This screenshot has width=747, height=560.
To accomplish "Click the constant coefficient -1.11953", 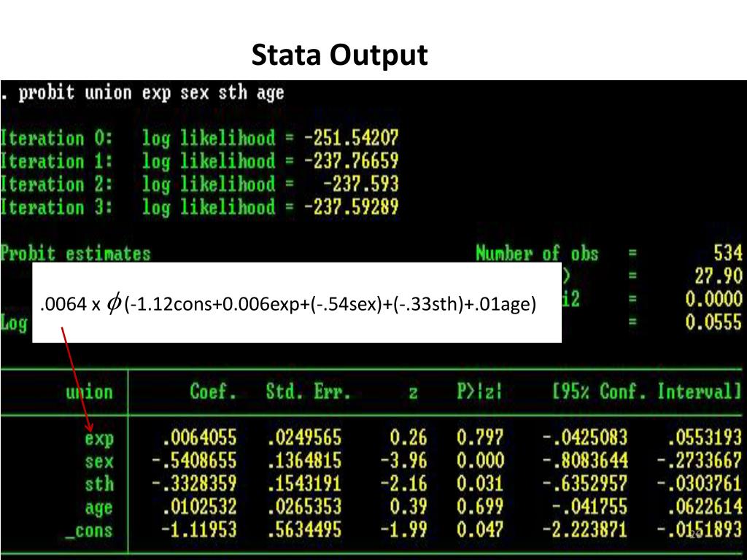I will (198, 529).
